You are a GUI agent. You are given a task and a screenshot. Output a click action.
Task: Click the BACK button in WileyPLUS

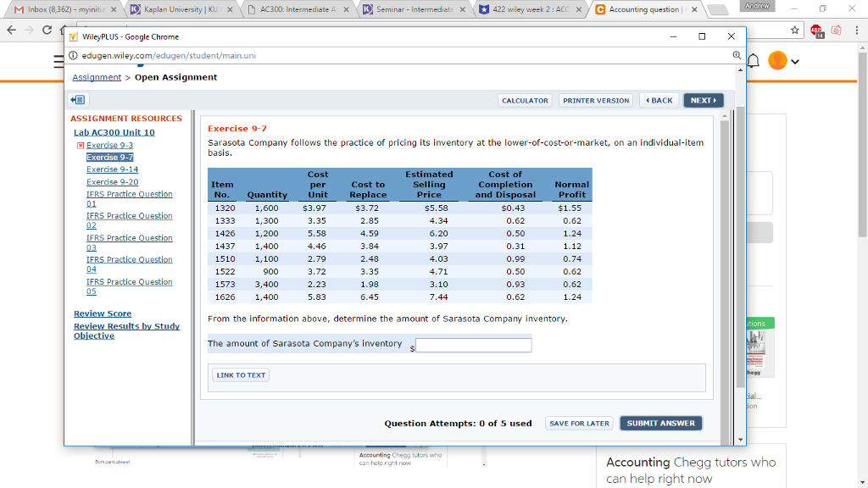point(659,100)
